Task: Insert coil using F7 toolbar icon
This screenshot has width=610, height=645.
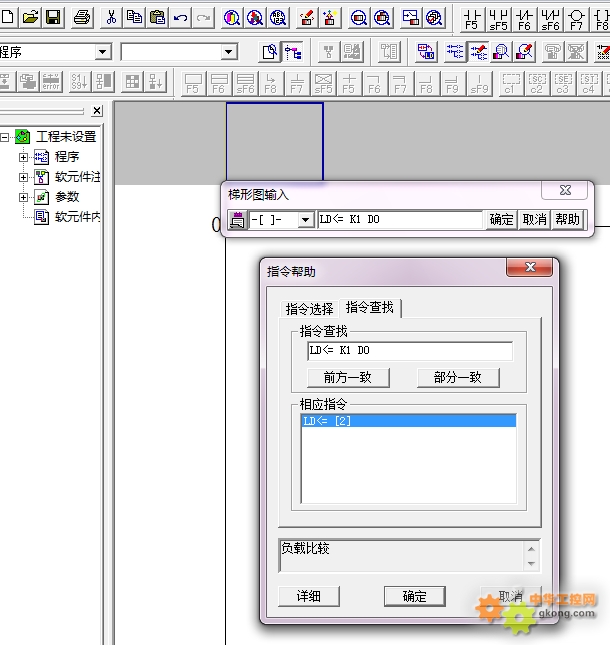Action: click(576, 19)
